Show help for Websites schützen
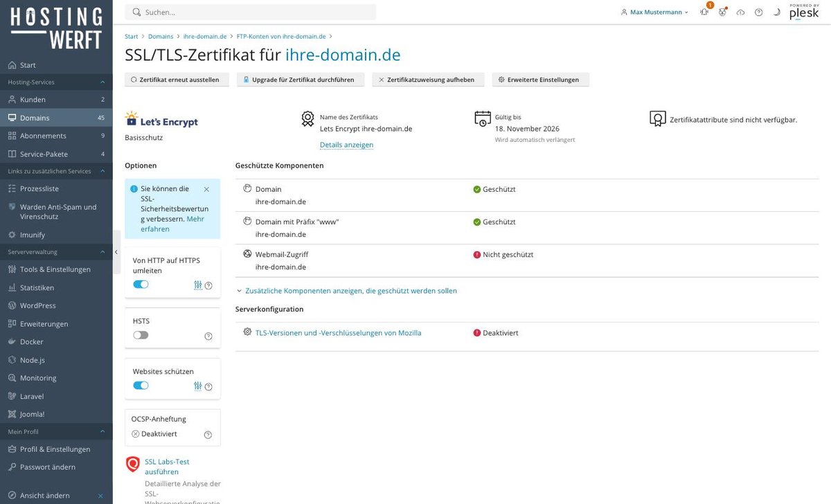Image resolution: width=831 pixels, height=504 pixels. click(x=208, y=386)
